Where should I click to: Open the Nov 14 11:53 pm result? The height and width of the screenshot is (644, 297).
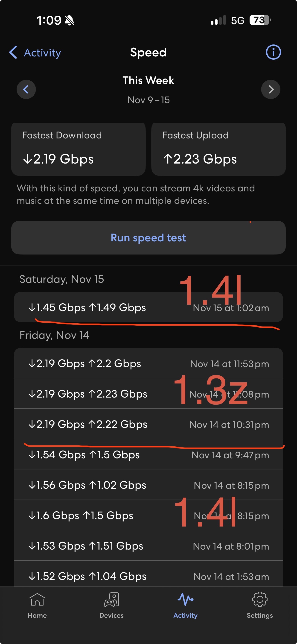point(148,363)
